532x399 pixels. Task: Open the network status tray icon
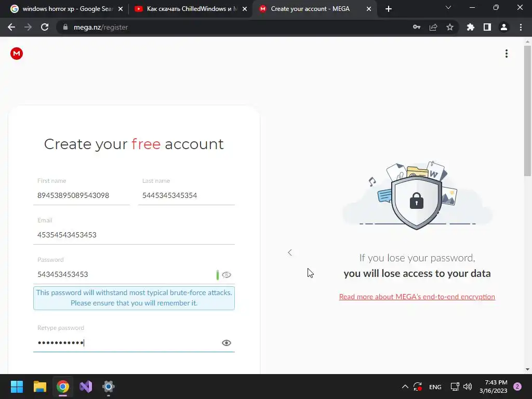[455, 387]
